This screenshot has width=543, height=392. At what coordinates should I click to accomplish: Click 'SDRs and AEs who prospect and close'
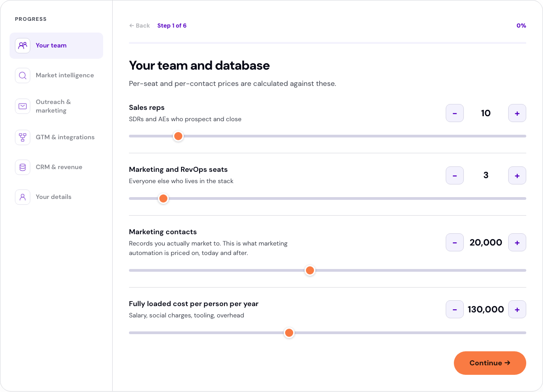click(x=185, y=119)
